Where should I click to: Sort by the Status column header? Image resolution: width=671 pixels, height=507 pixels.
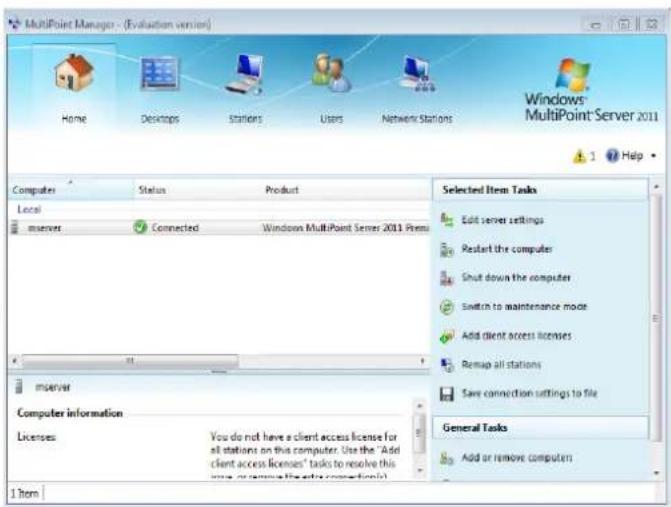click(x=198, y=190)
